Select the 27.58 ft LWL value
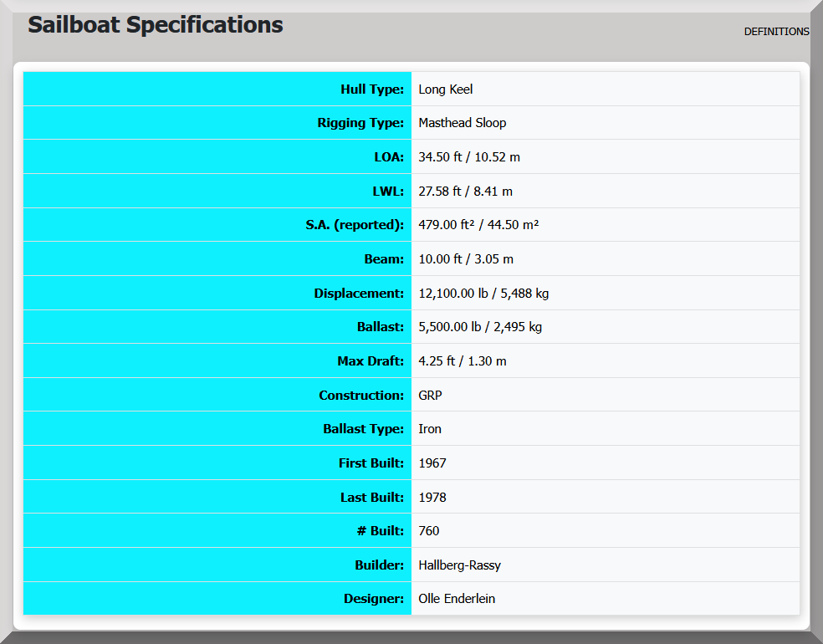 coord(465,192)
